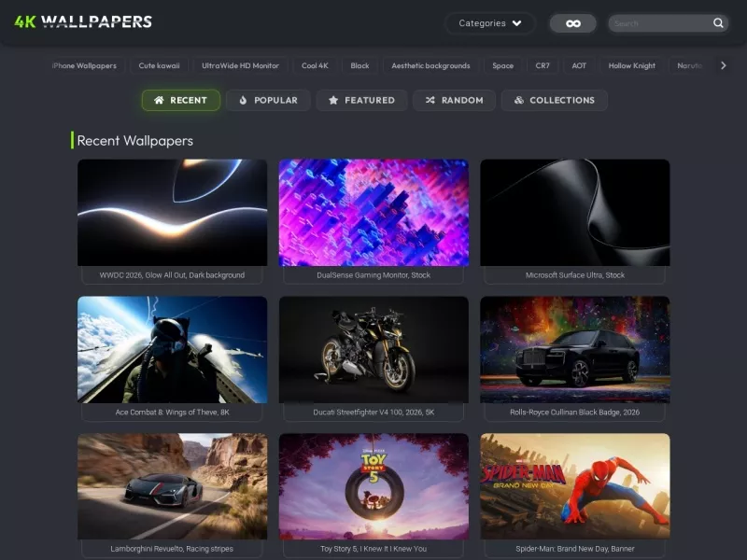
Task: Click the tag bar next arrow
Action: [723, 65]
